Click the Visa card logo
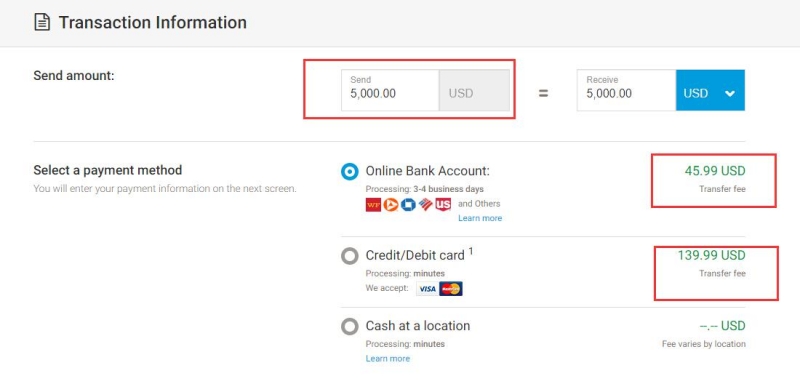Image resolution: width=800 pixels, height=384 pixels. pos(427,289)
